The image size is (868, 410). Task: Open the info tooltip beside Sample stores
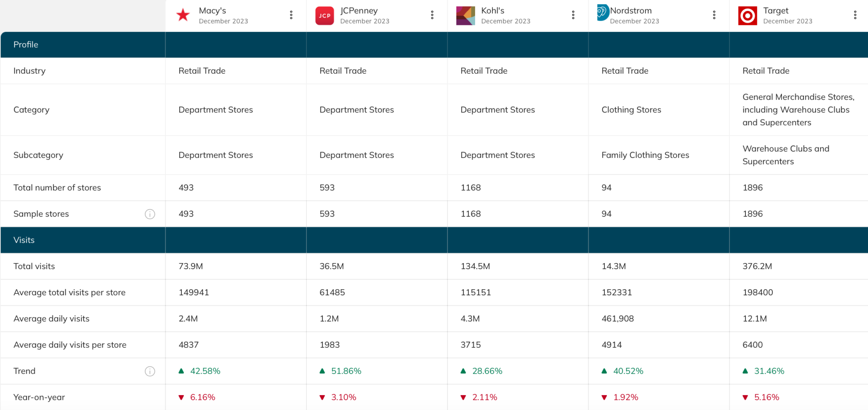(150, 214)
